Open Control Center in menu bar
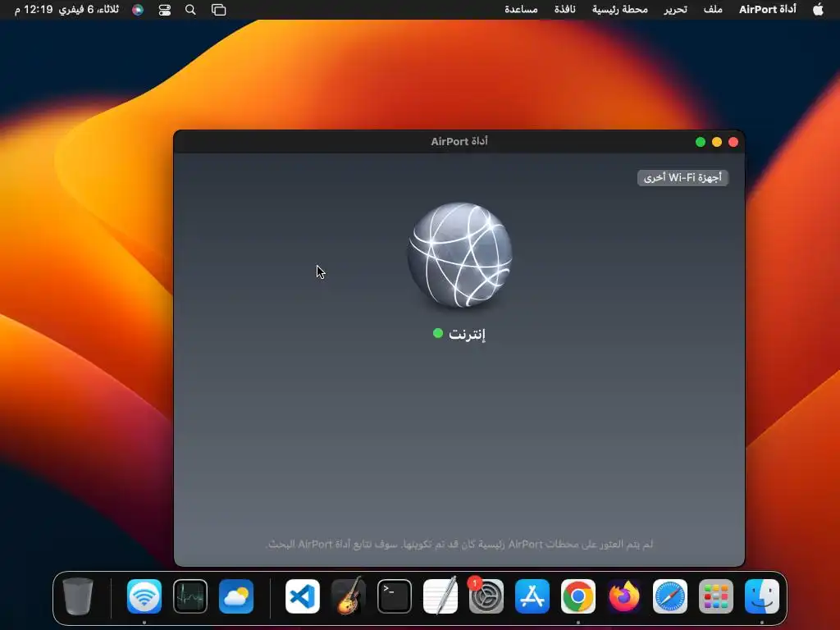Screen dimensions: 840x630 click(164, 10)
